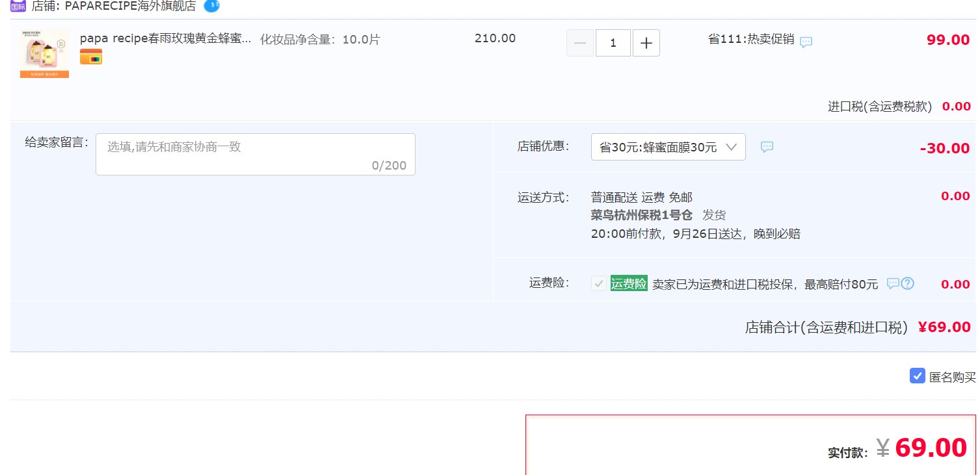Viewport: 980px width, 475px height.
Task: Click the unit price 210.00
Action: click(x=495, y=38)
